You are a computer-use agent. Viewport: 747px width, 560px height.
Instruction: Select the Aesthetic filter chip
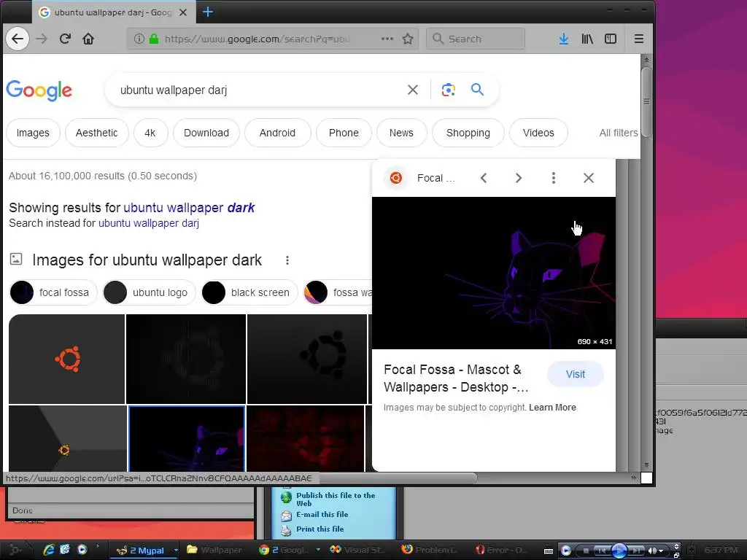(x=97, y=133)
